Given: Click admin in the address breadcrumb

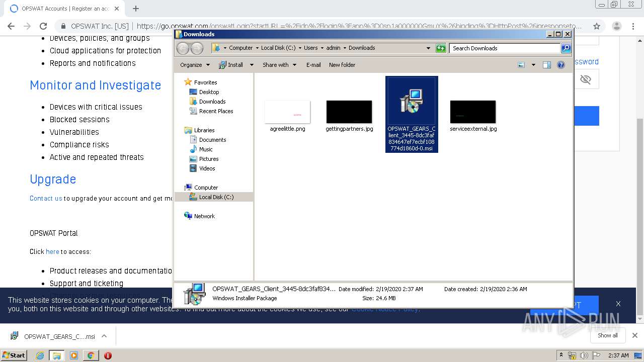Looking at the screenshot, I should click(x=333, y=48).
